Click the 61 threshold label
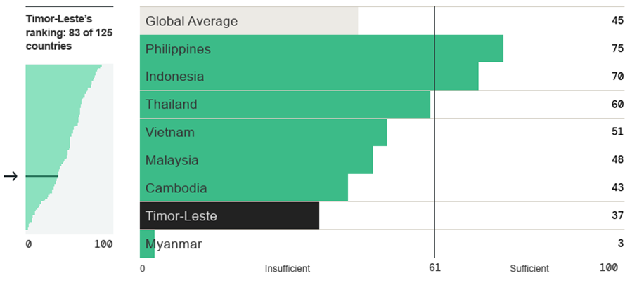 [434, 268]
